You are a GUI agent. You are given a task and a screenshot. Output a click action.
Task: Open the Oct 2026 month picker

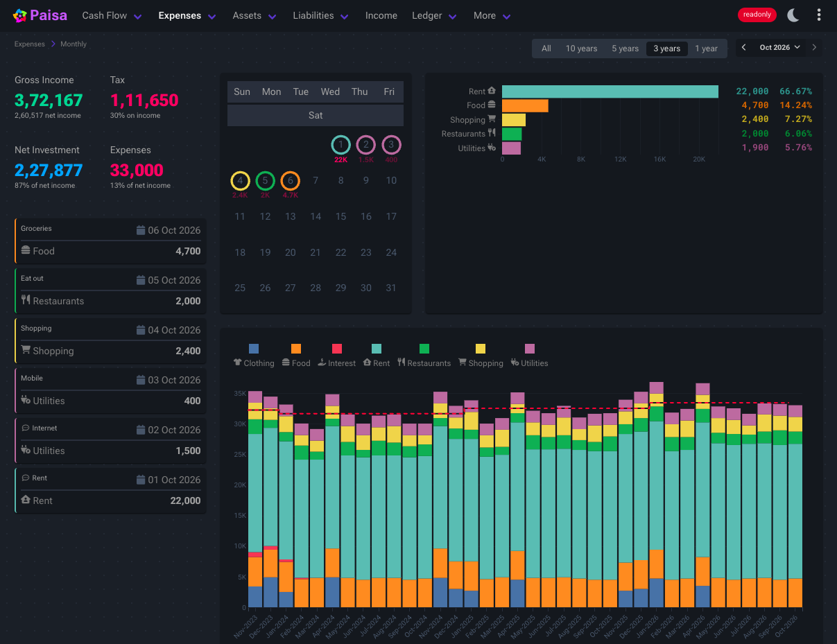779,48
